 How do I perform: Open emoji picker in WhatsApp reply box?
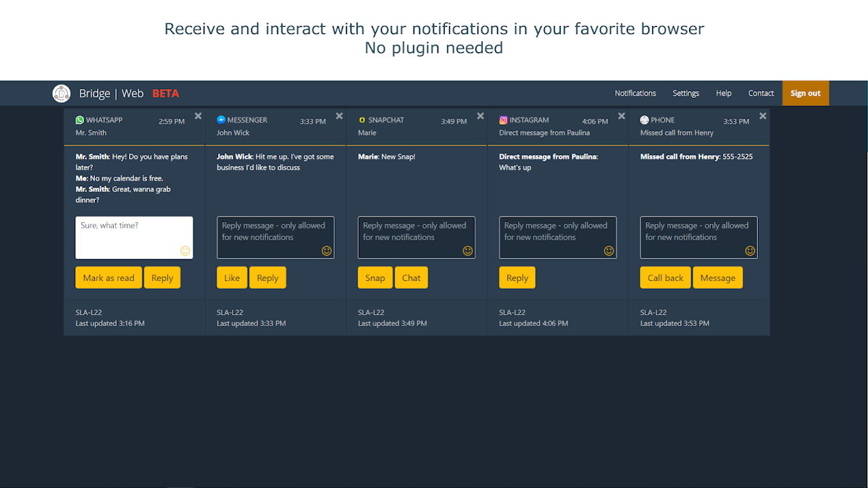185,251
